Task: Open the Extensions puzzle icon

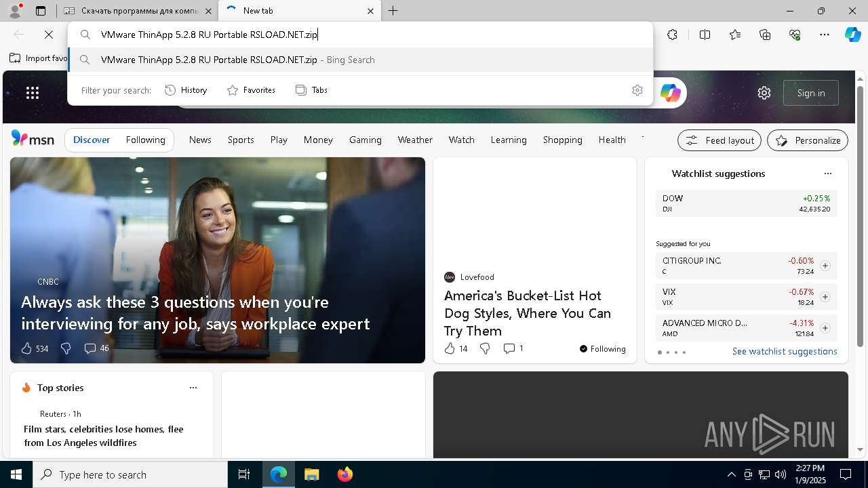Action: coord(672,35)
